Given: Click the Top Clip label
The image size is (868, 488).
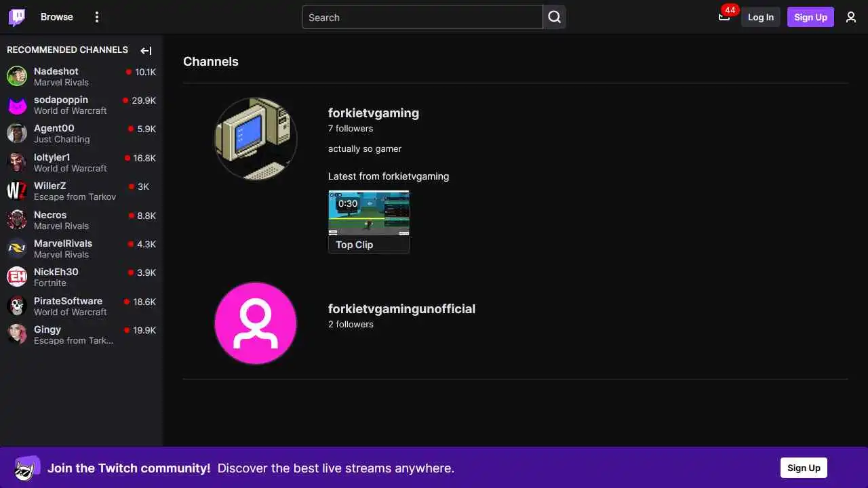Looking at the screenshot, I should point(355,245).
